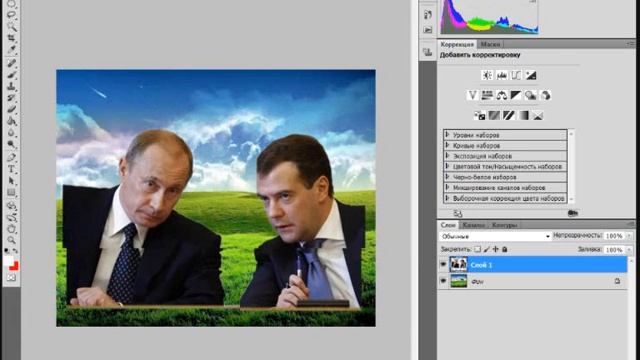Open the Обычные blend mode dropdown
Viewport: 640px width, 360px height.
(495, 236)
